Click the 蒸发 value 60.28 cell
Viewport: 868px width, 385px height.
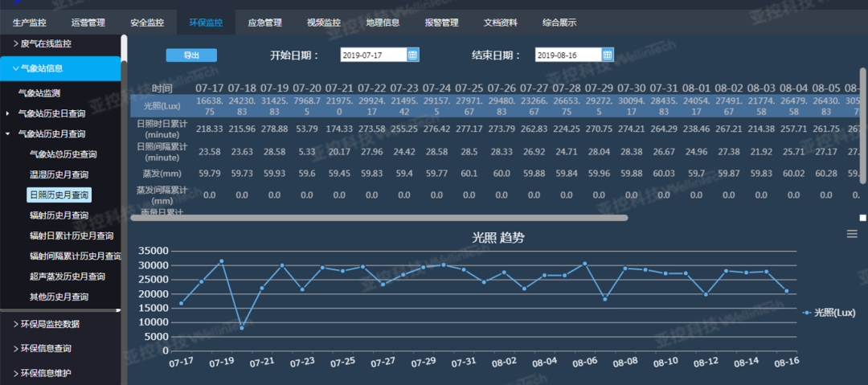tap(826, 174)
